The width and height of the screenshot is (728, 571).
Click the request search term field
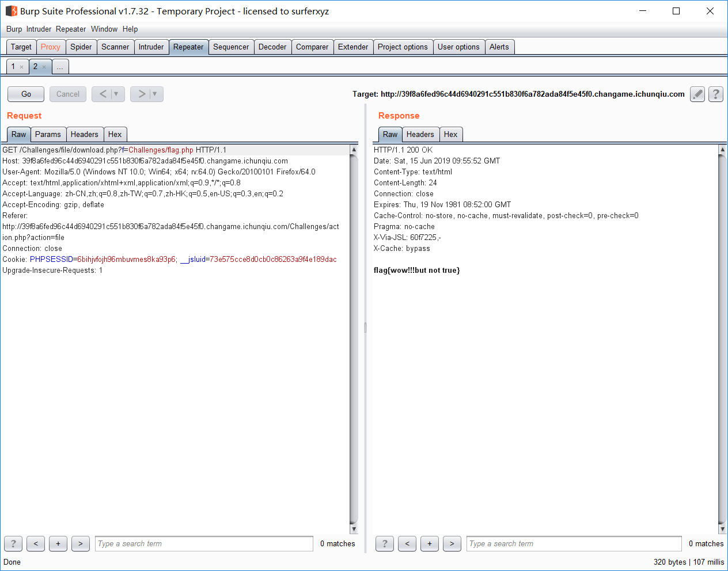pyautogui.click(x=204, y=543)
